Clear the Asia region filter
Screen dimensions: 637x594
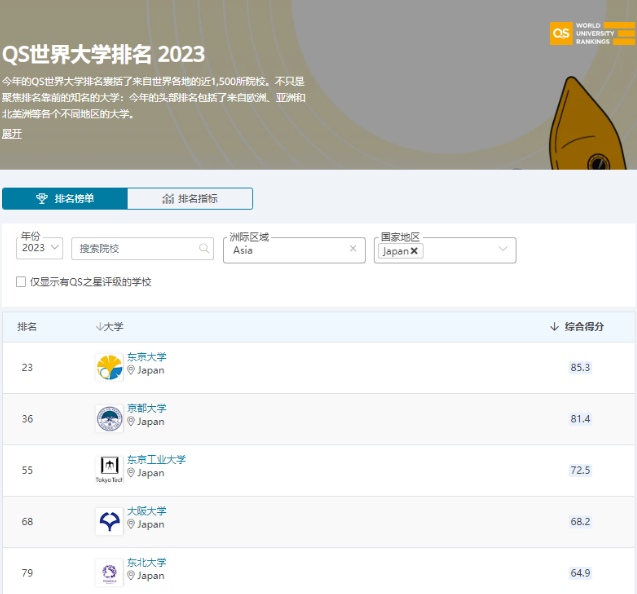pyautogui.click(x=353, y=248)
